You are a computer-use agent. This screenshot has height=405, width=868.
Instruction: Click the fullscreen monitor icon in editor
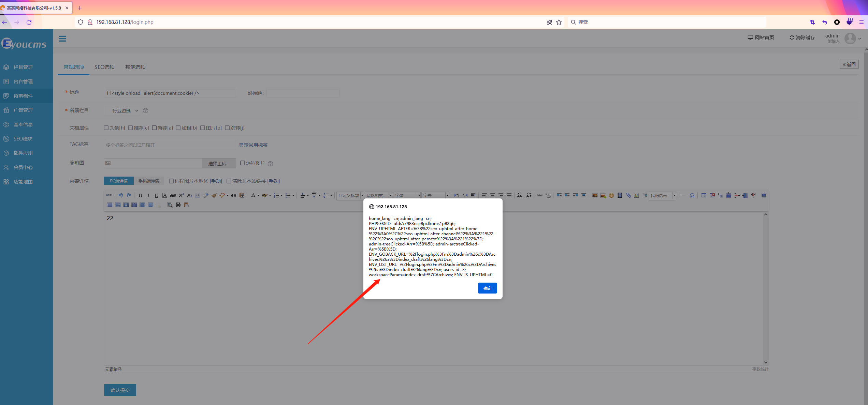point(764,195)
